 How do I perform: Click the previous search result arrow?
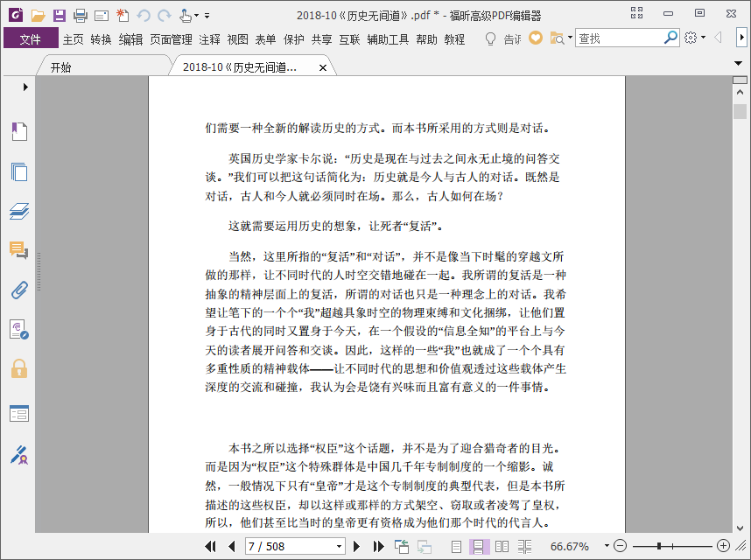click(718, 38)
